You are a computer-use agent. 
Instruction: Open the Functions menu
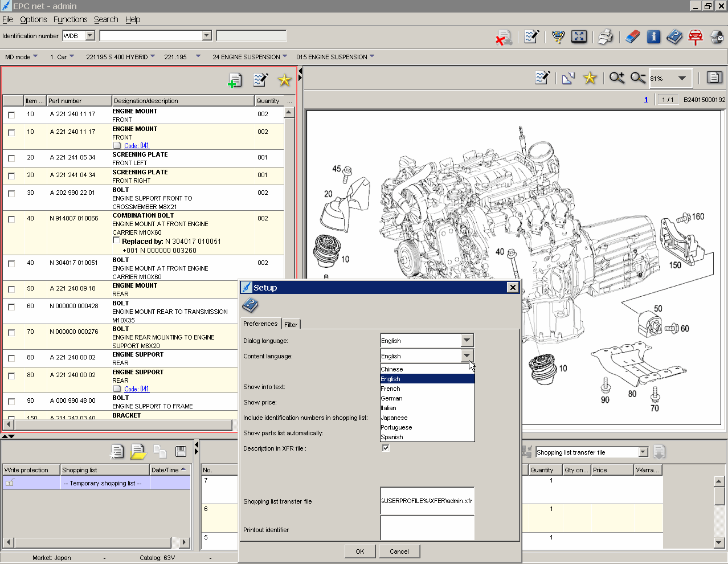point(70,19)
